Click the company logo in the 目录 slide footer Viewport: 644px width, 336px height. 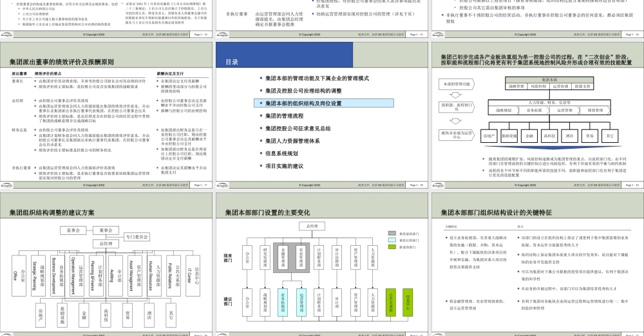[222, 185]
